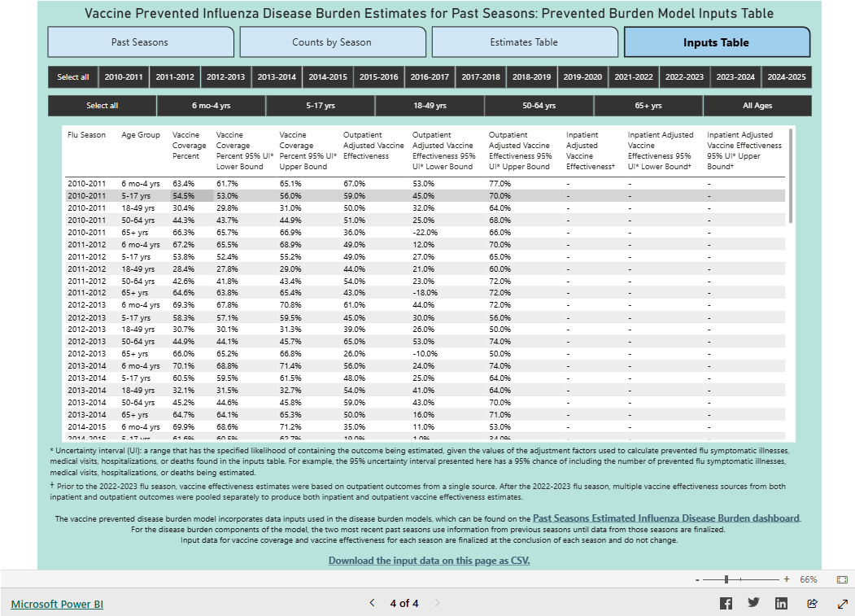Share the dashboard to LinkedIn
The image size is (855, 616).
pyautogui.click(x=783, y=602)
